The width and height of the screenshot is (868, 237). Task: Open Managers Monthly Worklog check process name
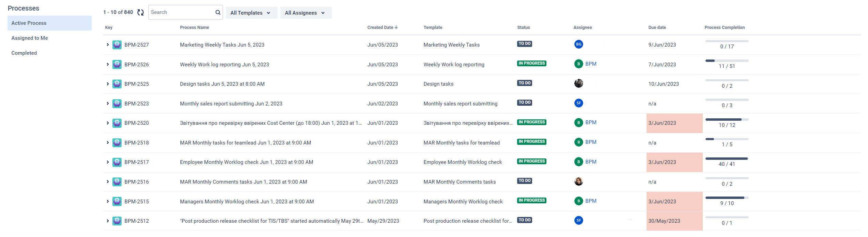(x=247, y=202)
